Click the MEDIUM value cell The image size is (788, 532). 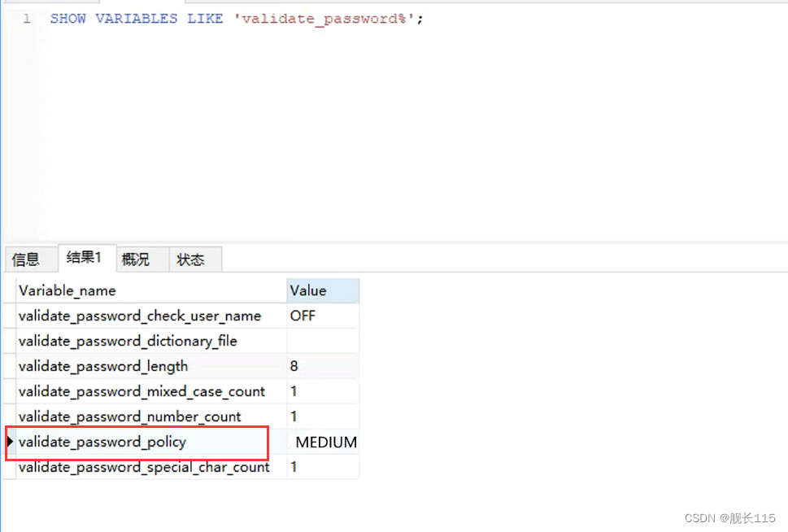pos(324,442)
